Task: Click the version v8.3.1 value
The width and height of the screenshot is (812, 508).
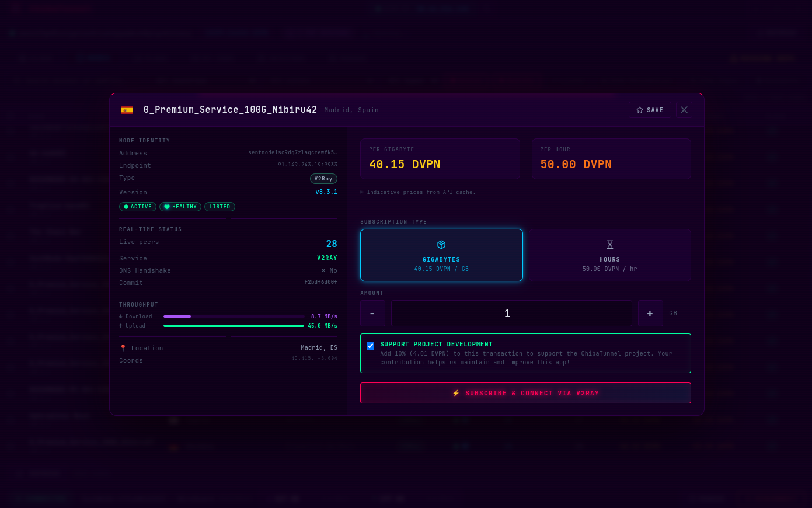Action: (326, 192)
